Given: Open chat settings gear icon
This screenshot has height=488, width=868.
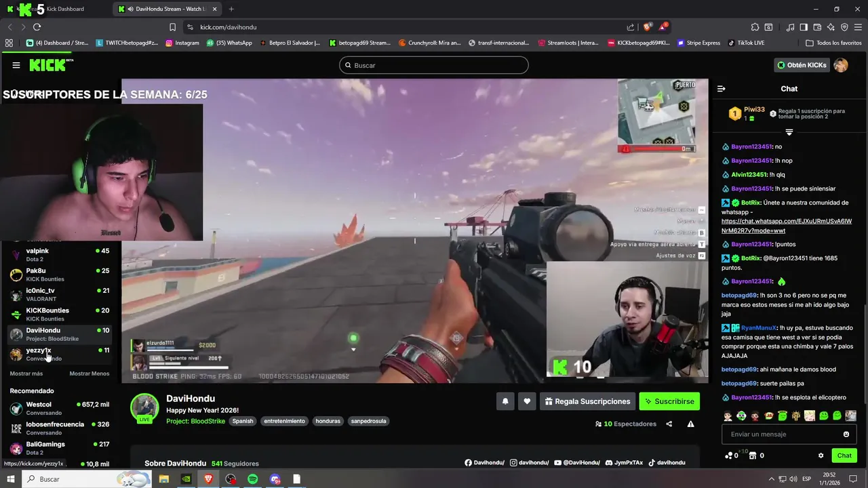Looking at the screenshot, I should [821, 455].
